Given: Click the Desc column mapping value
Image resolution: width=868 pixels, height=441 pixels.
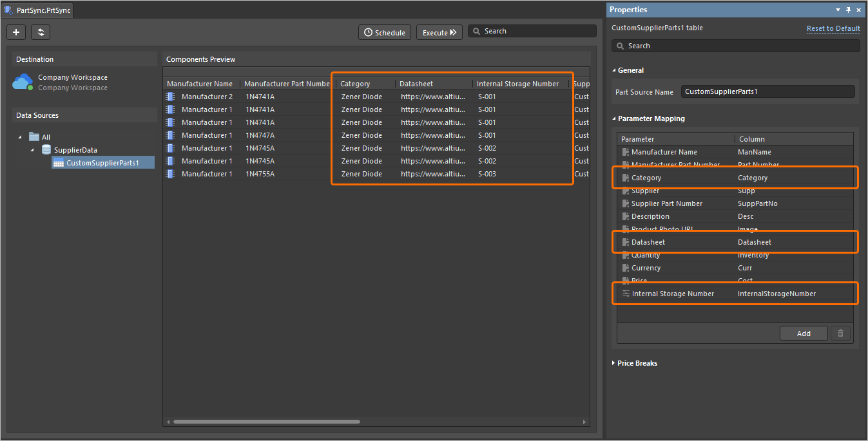Looking at the screenshot, I should 746,216.
